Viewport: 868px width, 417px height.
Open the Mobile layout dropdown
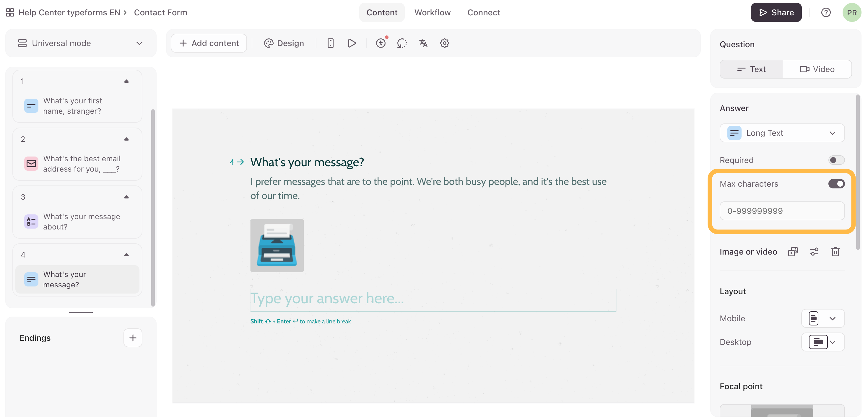[x=823, y=318]
